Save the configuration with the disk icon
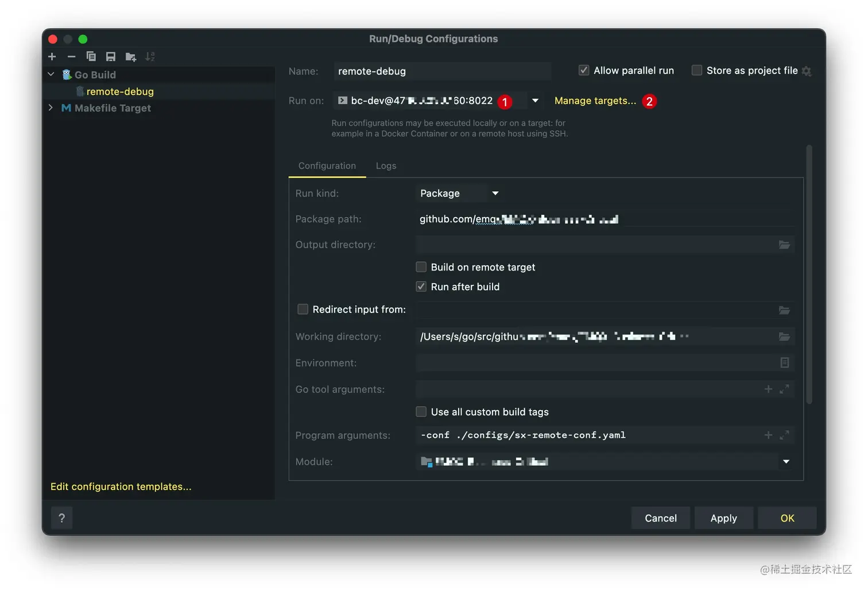868x591 pixels. pyautogui.click(x=111, y=56)
